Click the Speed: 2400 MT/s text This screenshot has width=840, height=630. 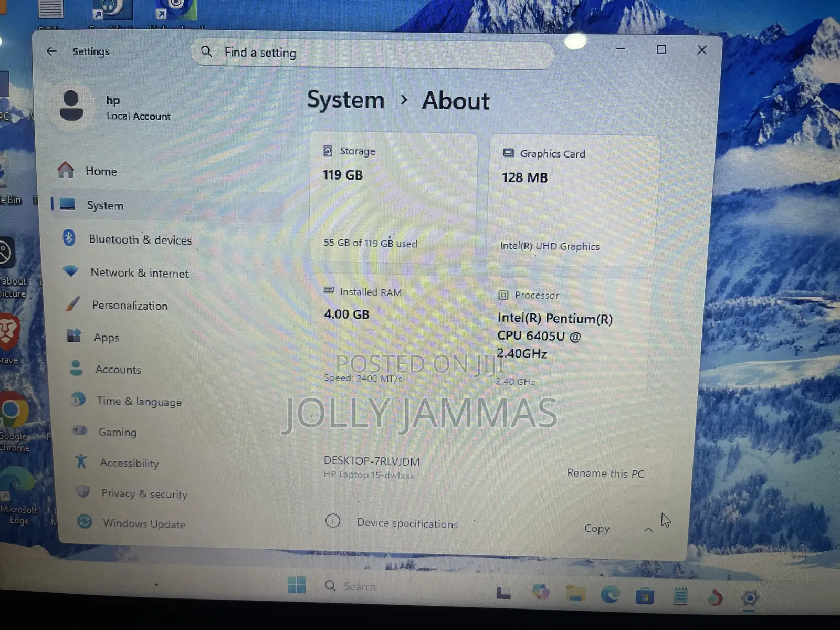(x=363, y=378)
